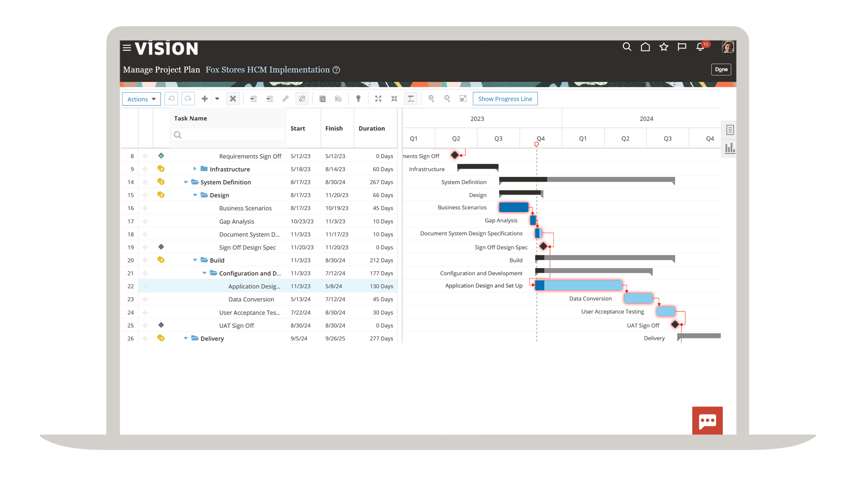This screenshot has height=490, width=868.
Task: Click the undo icon in toolbar
Action: tap(171, 99)
